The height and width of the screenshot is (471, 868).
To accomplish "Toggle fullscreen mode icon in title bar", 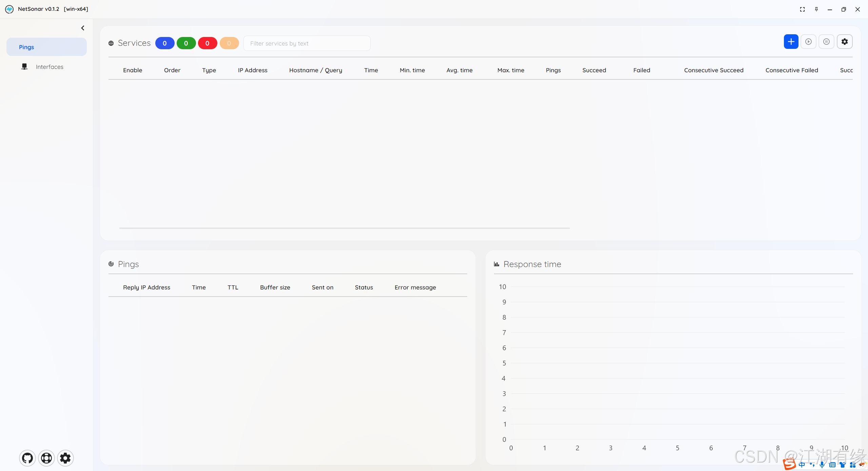I will coord(802,10).
